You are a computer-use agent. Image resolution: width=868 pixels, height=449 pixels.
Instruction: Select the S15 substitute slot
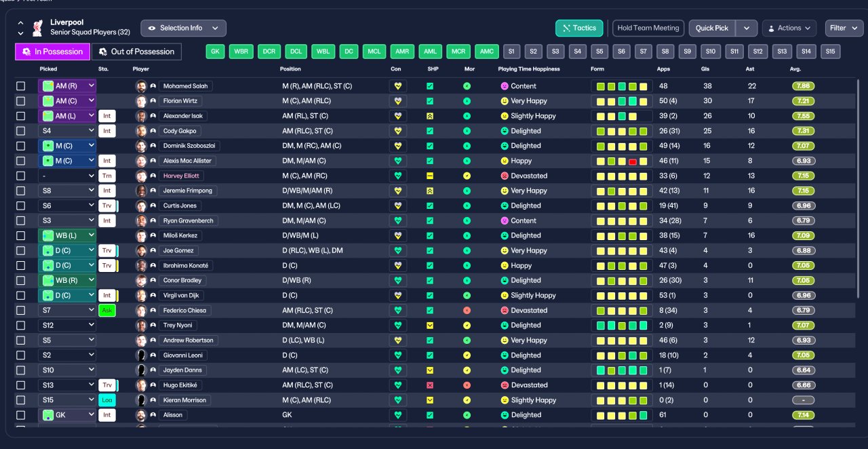pyautogui.click(x=830, y=52)
